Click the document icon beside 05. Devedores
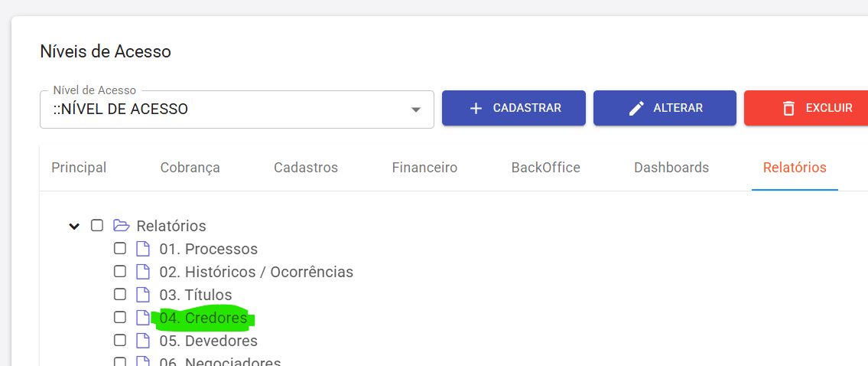Screen dimensions: 868x366 (142, 341)
